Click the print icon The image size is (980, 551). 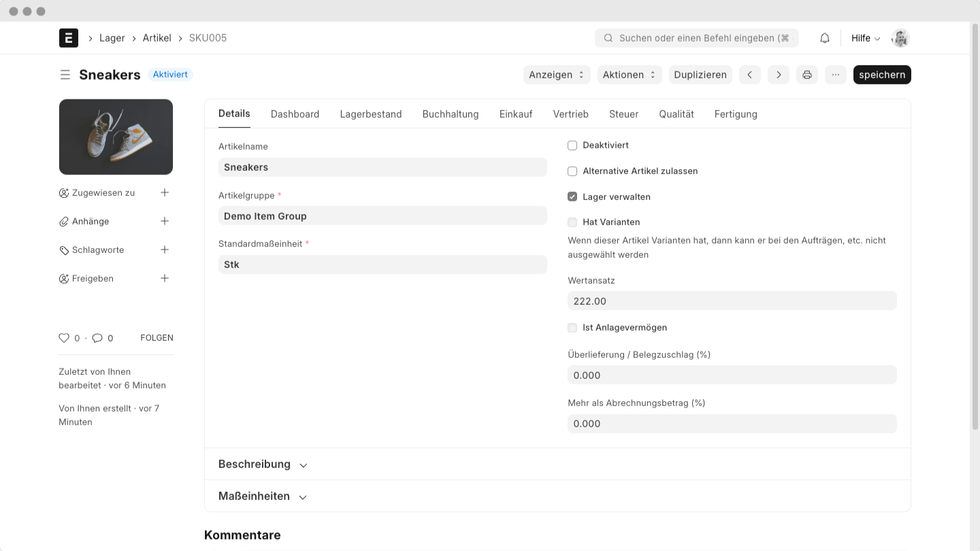pos(807,75)
